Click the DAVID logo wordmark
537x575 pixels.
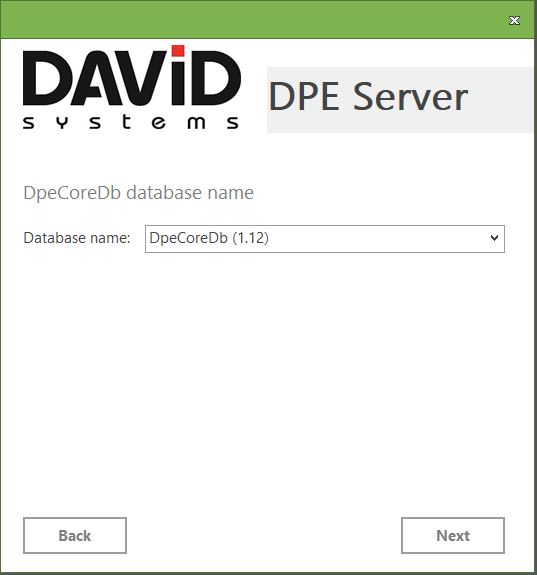132,76
